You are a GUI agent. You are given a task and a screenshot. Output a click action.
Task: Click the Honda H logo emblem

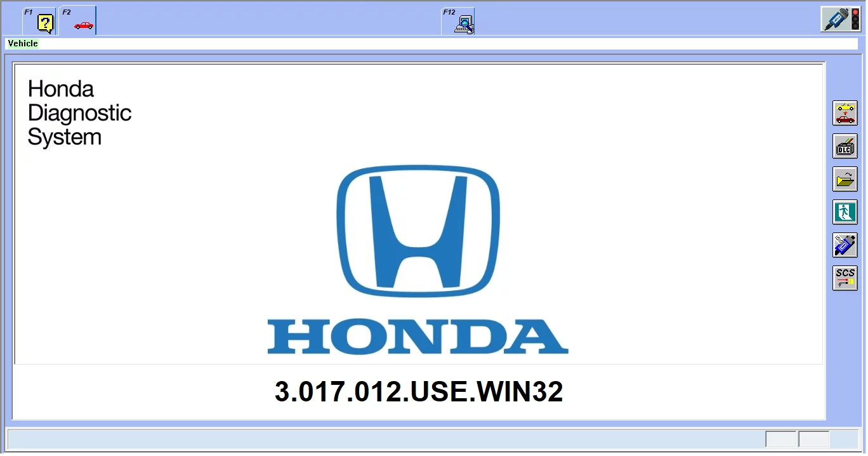click(x=418, y=231)
